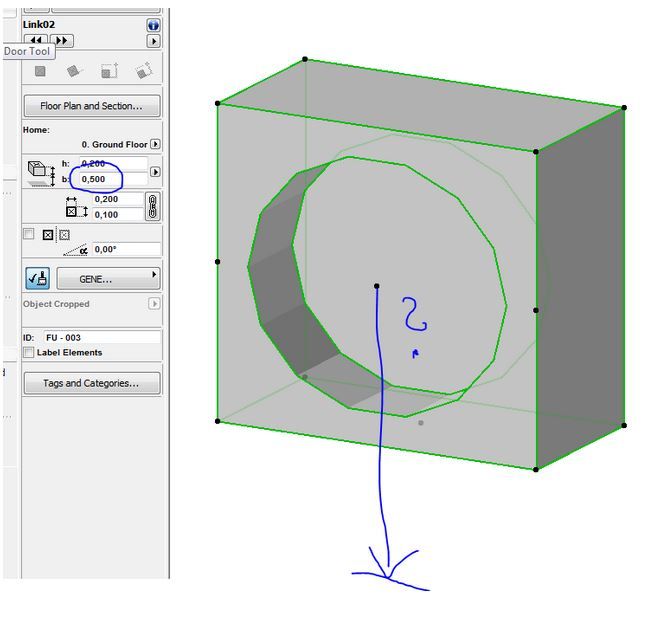Select bottom-front-right corner hotspot of the box
This screenshot has height=620, width=660.
click(x=535, y=469)
